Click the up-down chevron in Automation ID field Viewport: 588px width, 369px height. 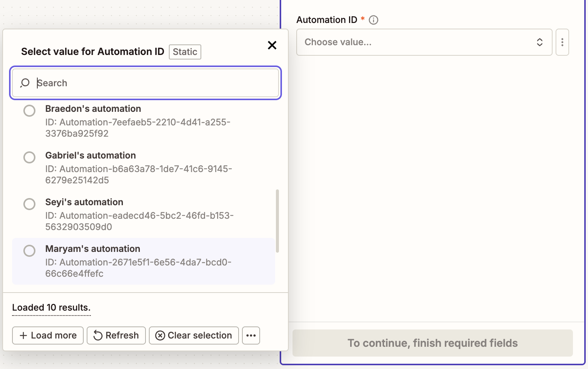pyautogui.click(x=539, y=42)
